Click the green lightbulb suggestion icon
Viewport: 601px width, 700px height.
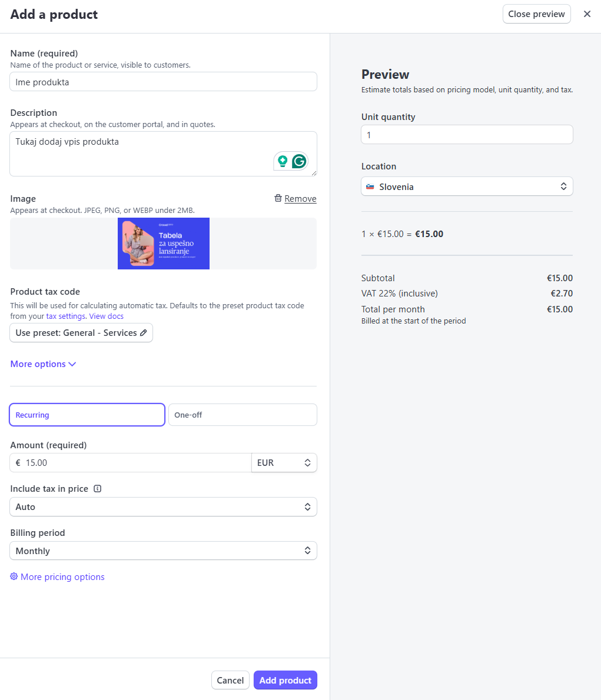coord(283,161)
